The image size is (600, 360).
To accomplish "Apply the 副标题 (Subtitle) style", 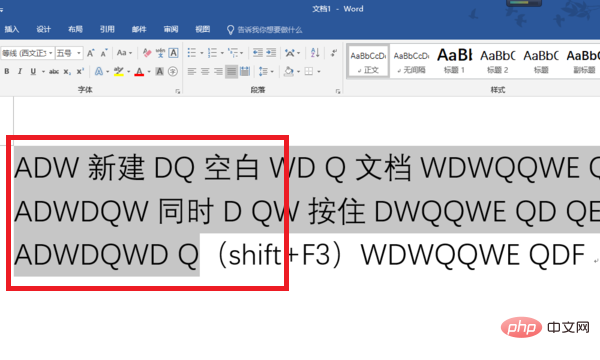I will coord(583,61).
